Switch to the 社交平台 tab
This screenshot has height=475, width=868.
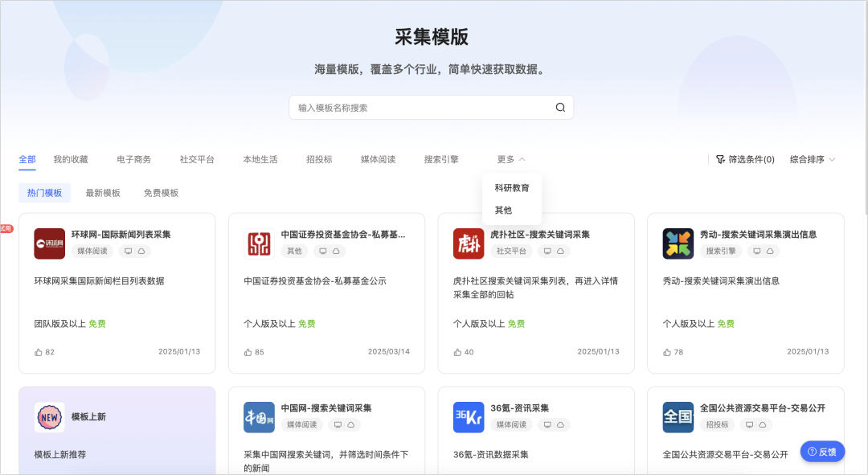(197, 159)
